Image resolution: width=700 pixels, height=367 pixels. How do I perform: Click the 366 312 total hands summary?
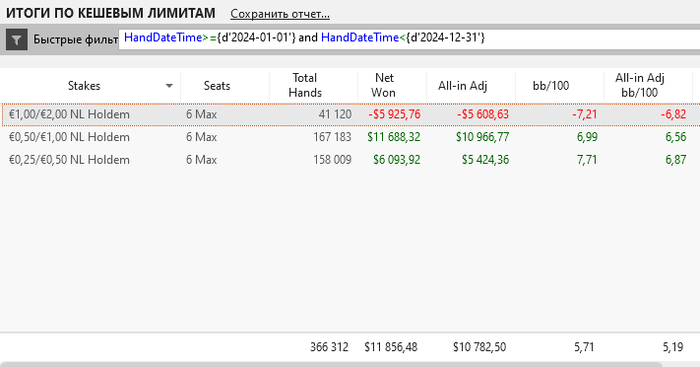point(329,347)
